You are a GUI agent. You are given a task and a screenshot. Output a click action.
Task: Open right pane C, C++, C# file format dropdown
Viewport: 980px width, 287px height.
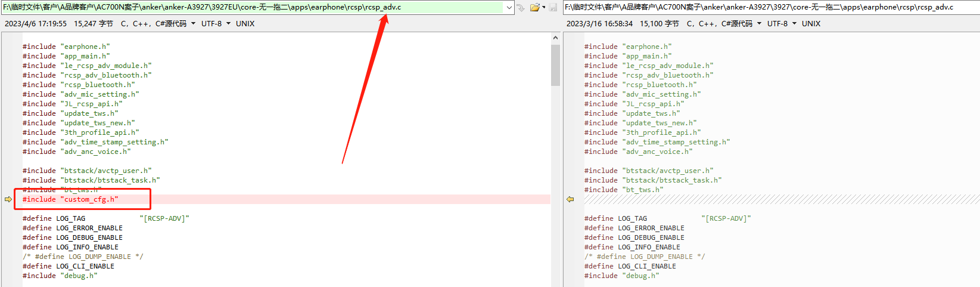click(724, 24)
